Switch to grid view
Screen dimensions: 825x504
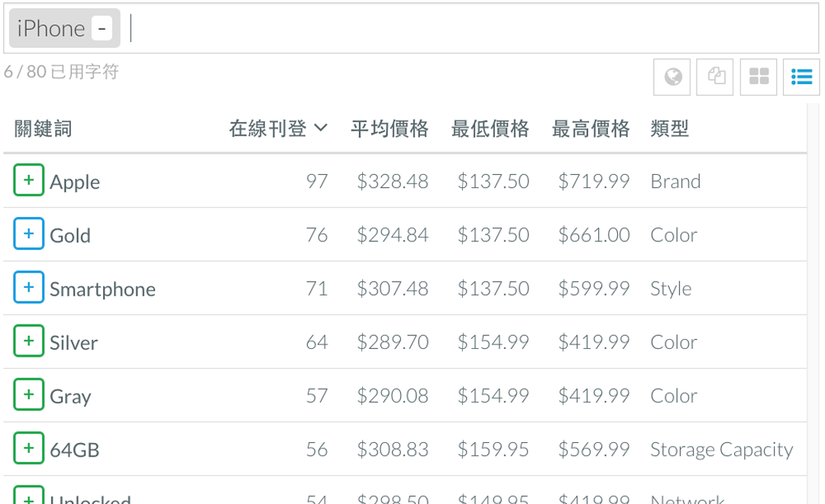point(759,77)
